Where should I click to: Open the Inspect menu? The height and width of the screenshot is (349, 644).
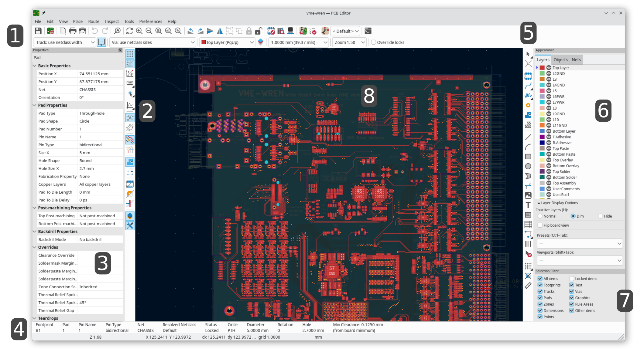pyautogui.click(x=112, y=21)
